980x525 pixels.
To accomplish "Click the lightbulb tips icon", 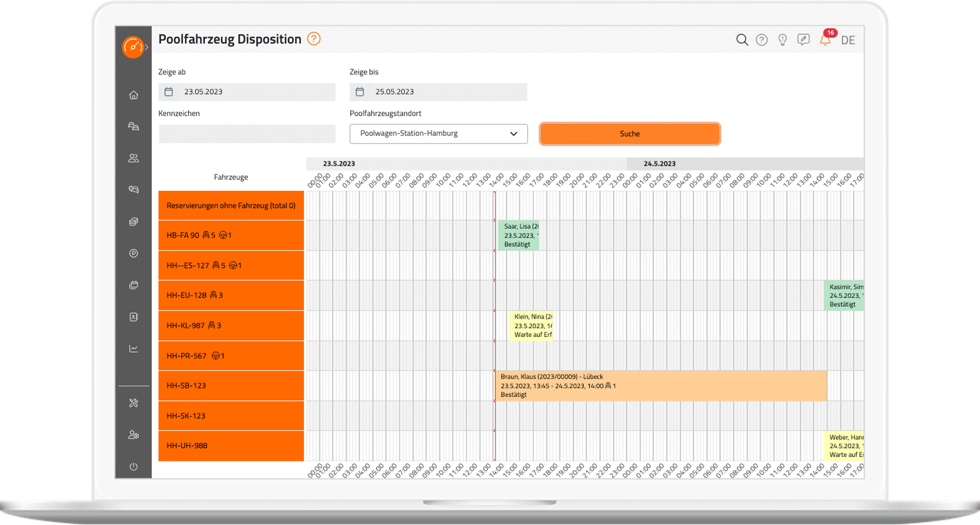I will 782,40.
